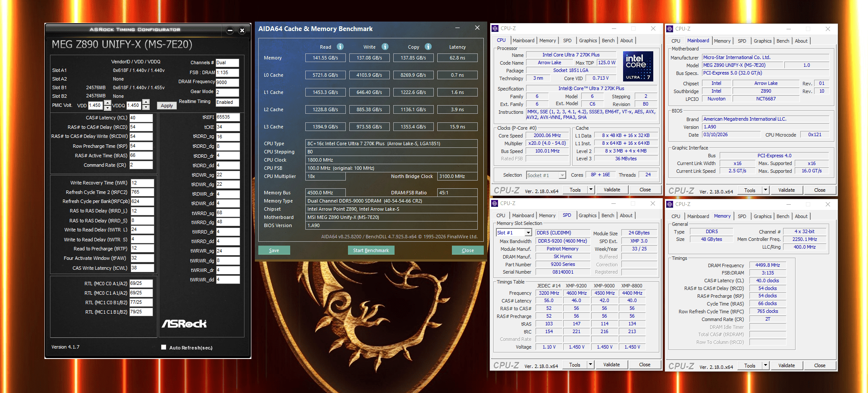The width and height of the screenshot is (868, 393).
Task: Click Tools button in the CPU-Z SPD window
Action: pos(574,365)
